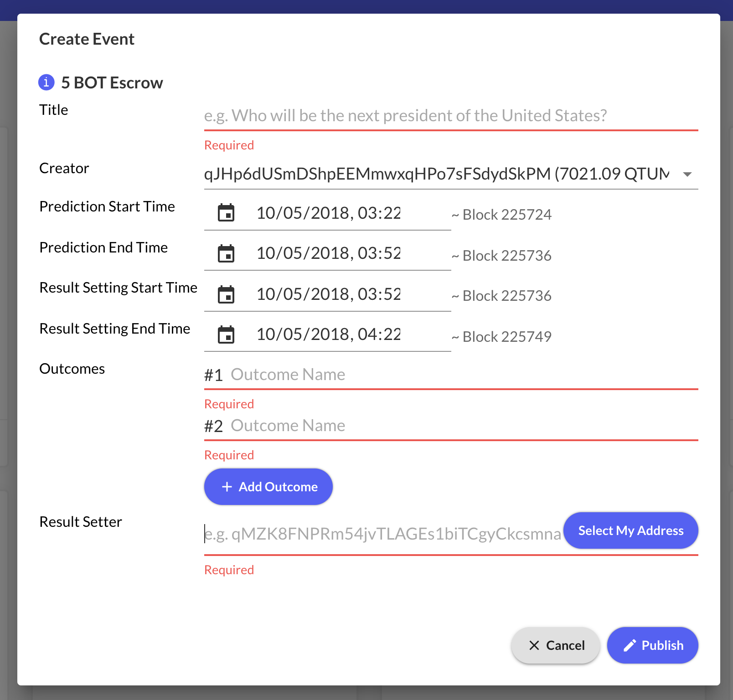
Task: Open the Prediction Start Time calendar icon
Action: click(x=226, y=212)
